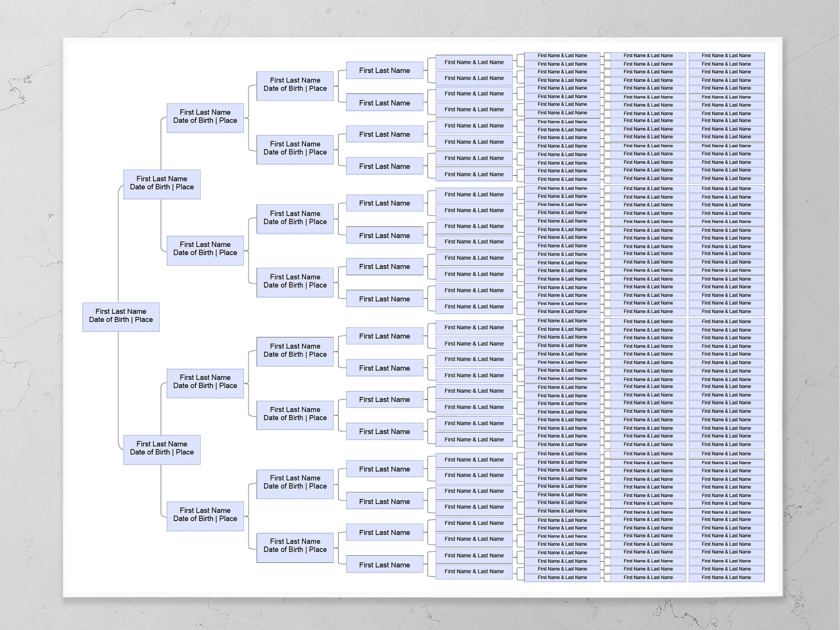The height and width of the screenshot is (630, 840).
Task: Click the Date of Birth placeholder text in the root box
Action: click(x=121, y=320)
